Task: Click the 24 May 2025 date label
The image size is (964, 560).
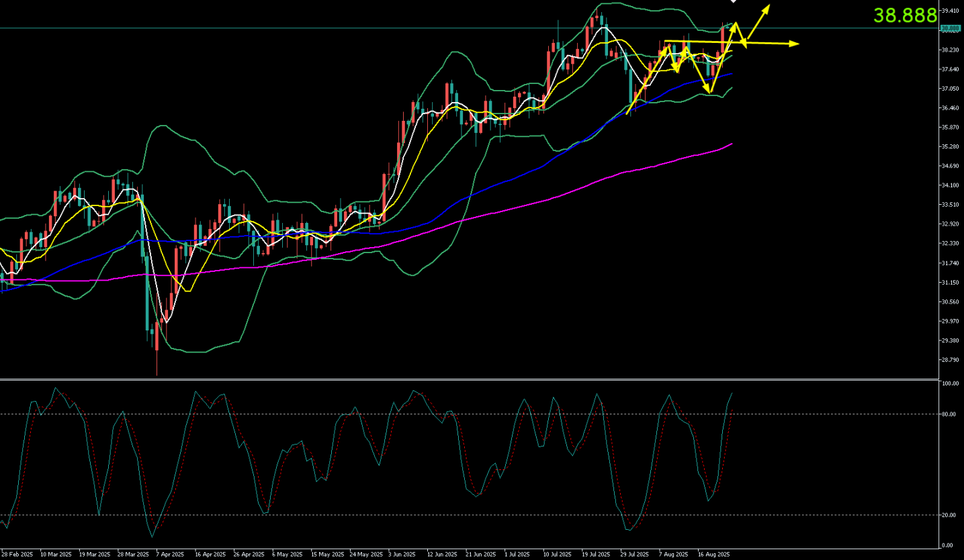Action: [366, 555]
